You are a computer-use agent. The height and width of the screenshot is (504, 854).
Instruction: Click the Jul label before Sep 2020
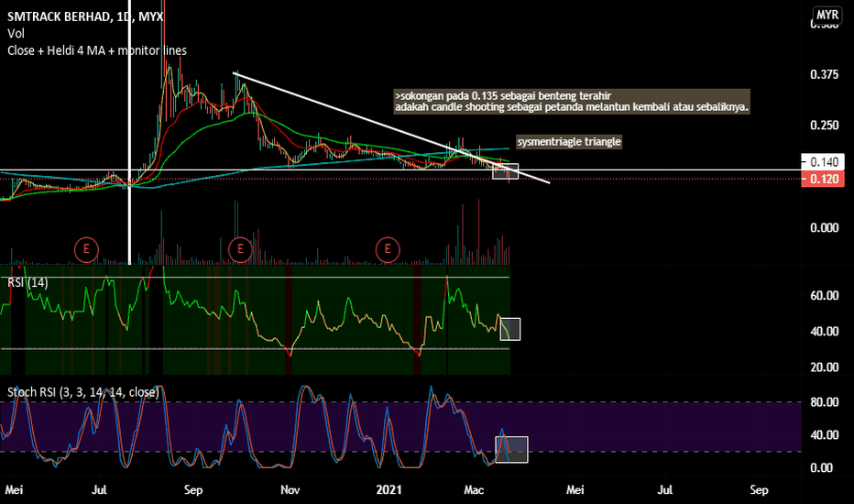[99, 490]
